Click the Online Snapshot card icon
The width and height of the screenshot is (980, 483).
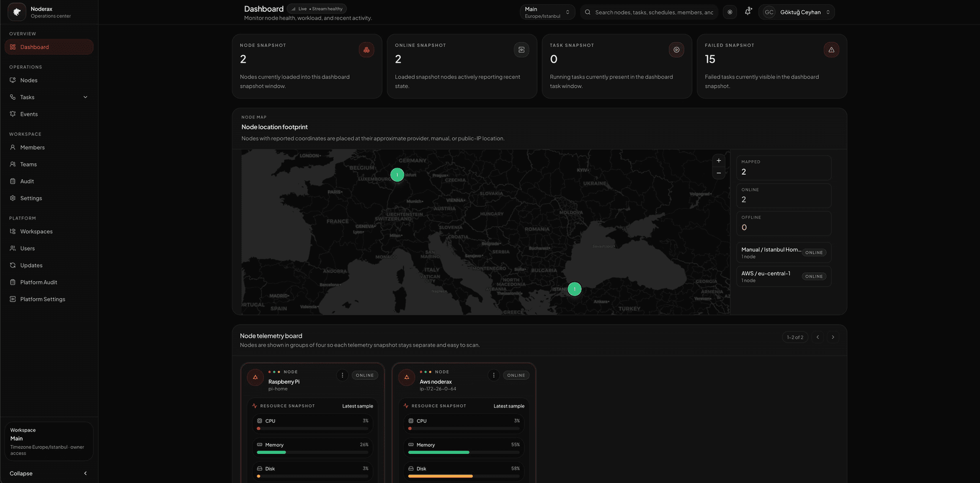pyautogui.click(x=521, y=50)
